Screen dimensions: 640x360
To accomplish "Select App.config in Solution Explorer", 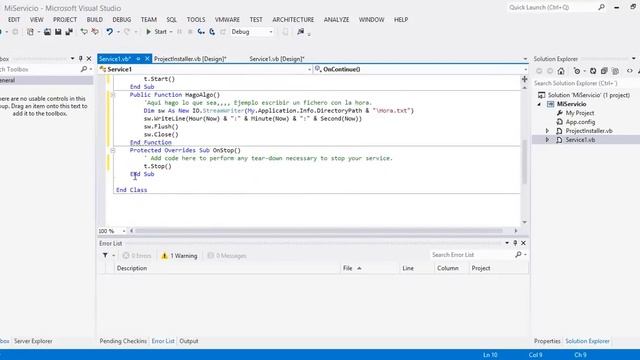I will coord(580,122).
